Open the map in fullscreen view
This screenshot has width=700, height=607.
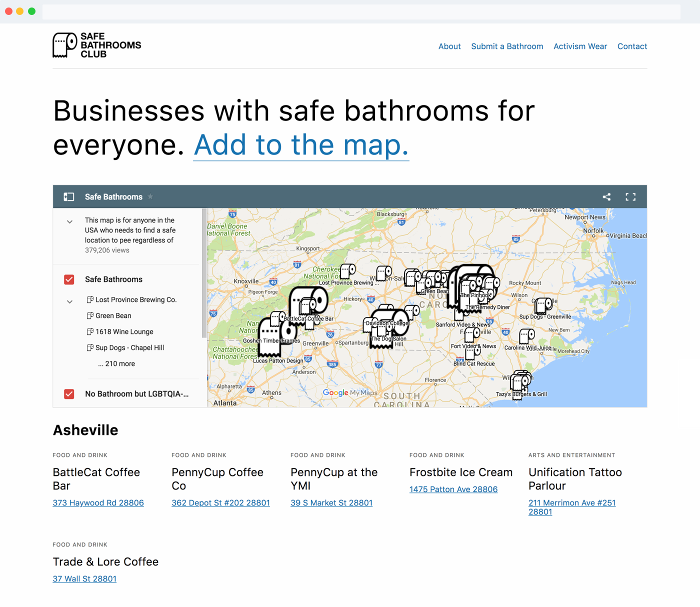(630, 197)
